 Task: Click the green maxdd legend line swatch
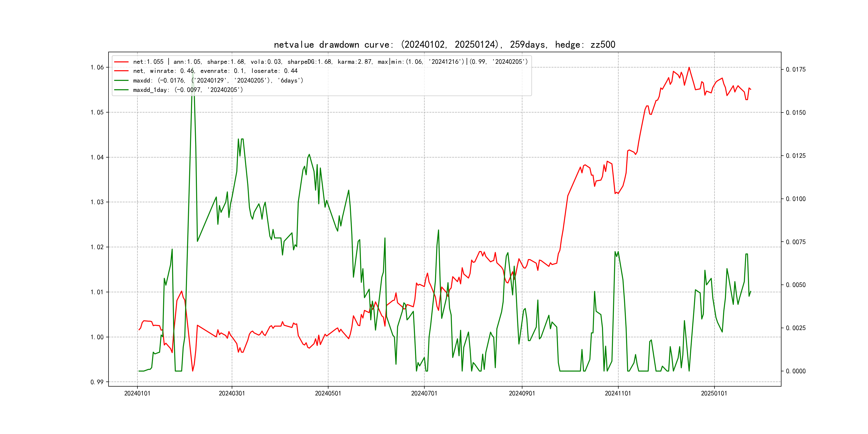121,81
